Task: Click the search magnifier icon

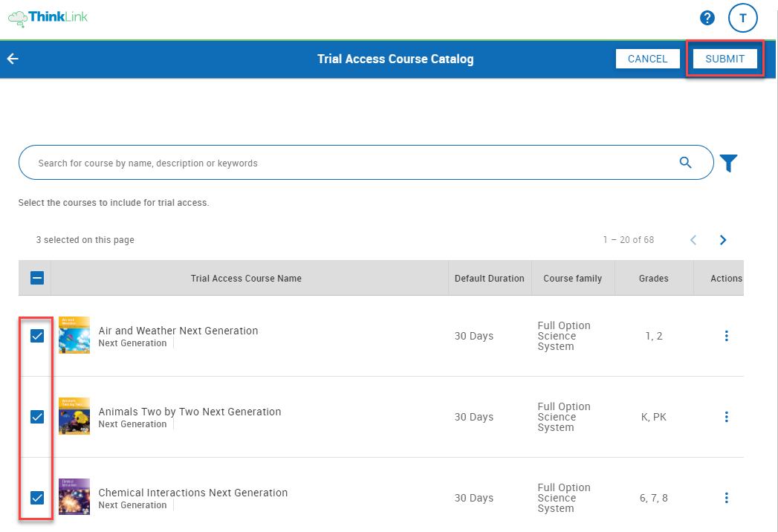Action: click(685, 162)
